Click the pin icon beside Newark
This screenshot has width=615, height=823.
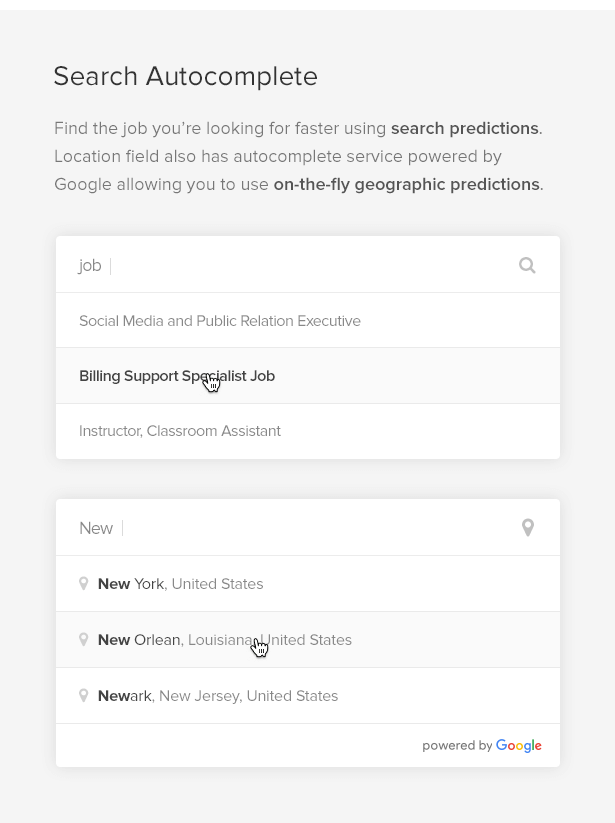pyautogui.click(x=84, y=695)
